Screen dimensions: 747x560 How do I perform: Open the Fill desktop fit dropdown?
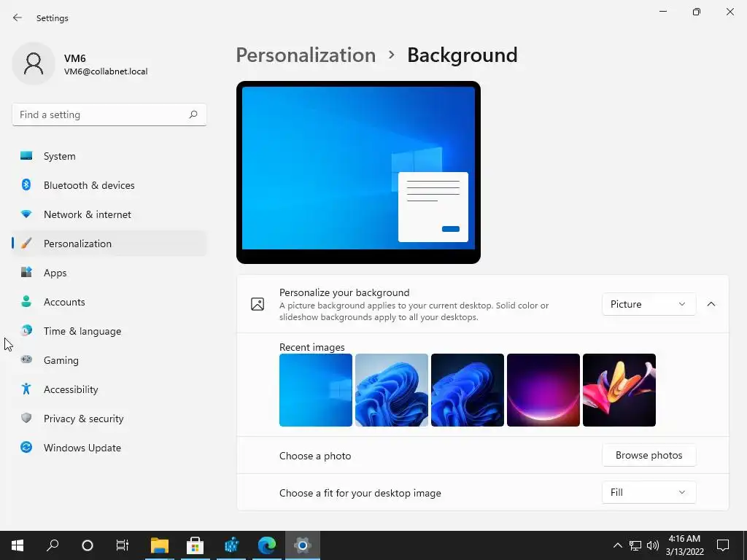(x=649, y=492)
